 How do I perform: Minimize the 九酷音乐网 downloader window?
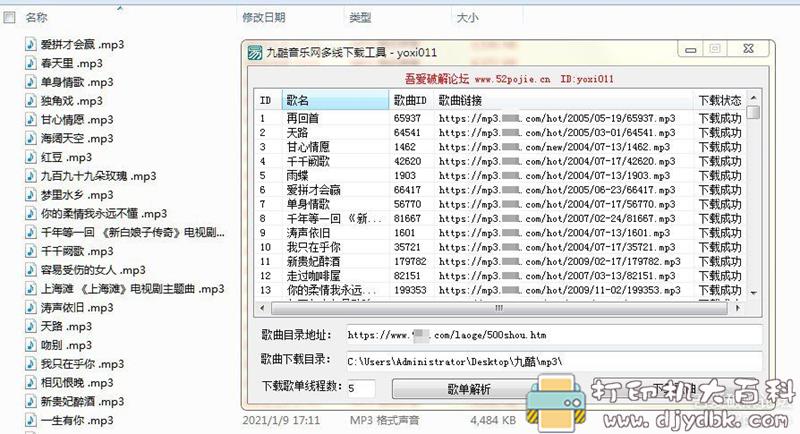(x=691, y=49)
